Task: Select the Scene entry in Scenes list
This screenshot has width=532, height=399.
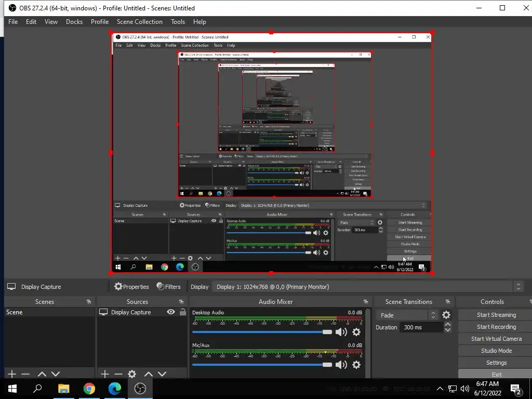Action: click(49, 312)
